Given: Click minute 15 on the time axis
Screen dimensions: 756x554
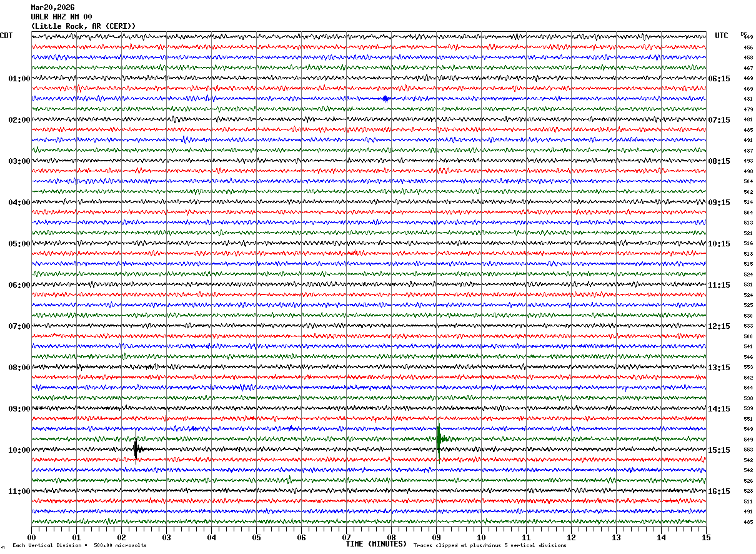Looking at the screenshot, I should click(706, 537).
